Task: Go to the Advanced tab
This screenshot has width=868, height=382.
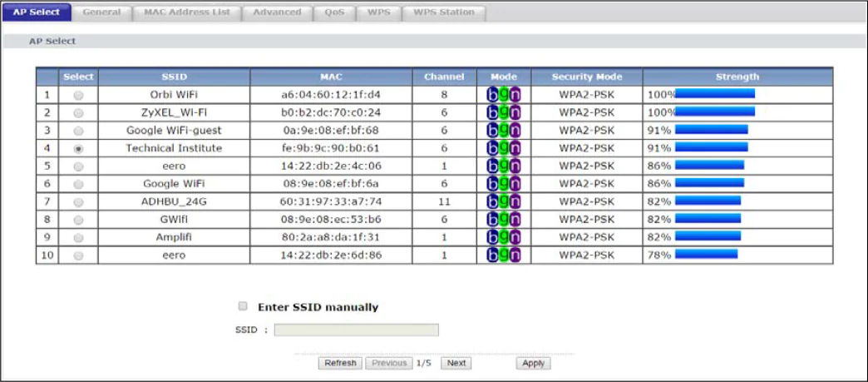Action: [277, 12]
